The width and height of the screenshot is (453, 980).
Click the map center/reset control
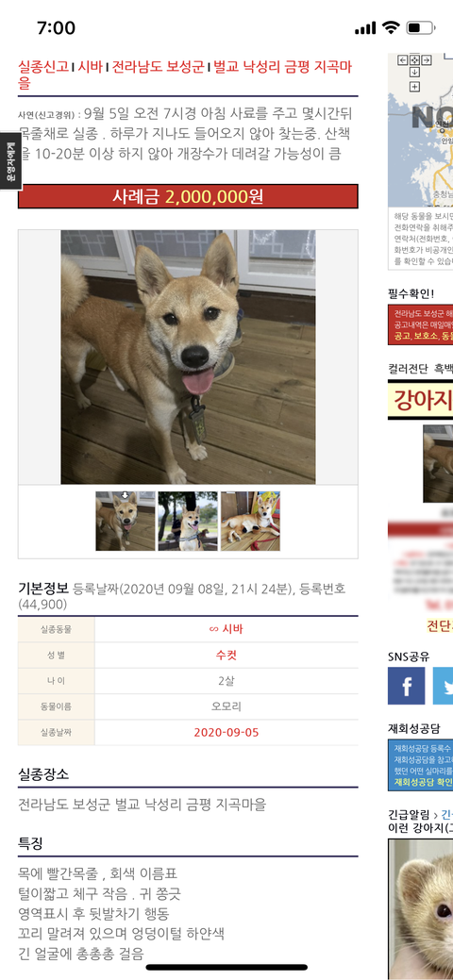(x=415, y=60)
